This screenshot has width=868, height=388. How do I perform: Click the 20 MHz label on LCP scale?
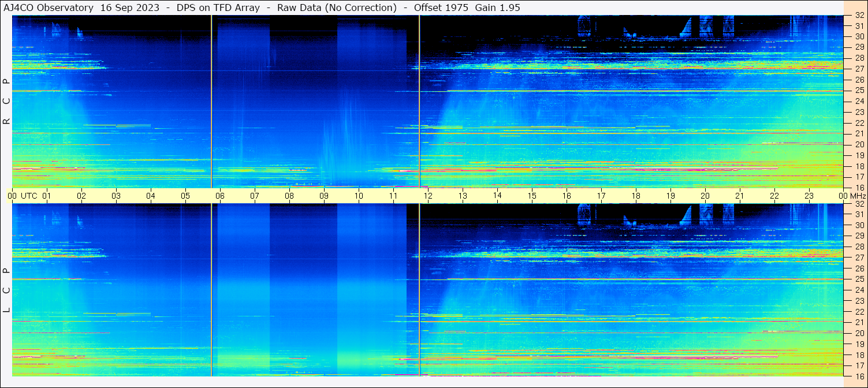859,333
